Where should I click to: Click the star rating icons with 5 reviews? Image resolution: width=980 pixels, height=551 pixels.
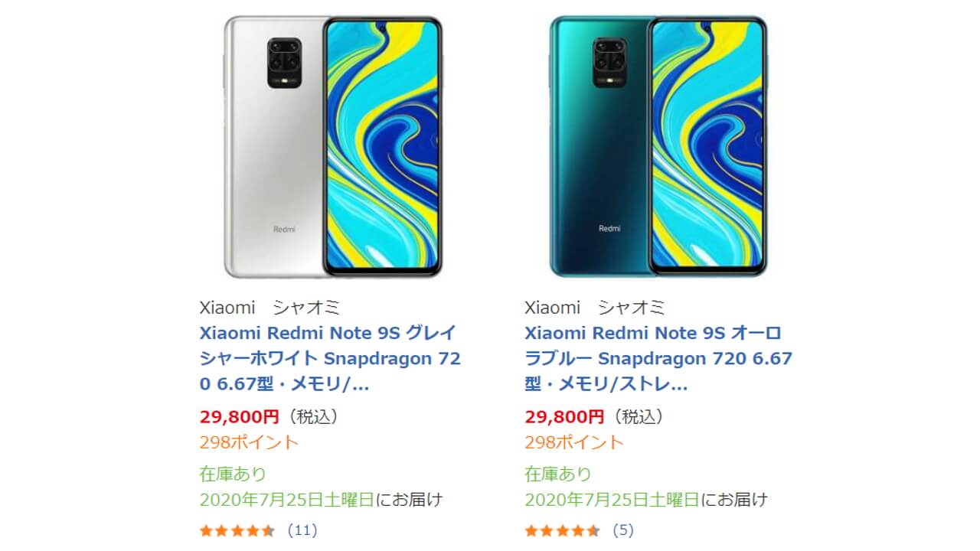click(x=562, y=530)
